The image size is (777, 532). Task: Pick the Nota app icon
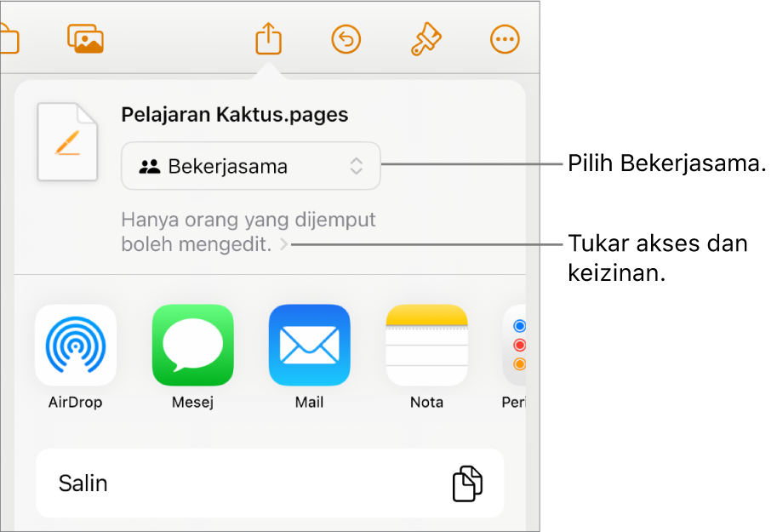click(x=426, y=345)
